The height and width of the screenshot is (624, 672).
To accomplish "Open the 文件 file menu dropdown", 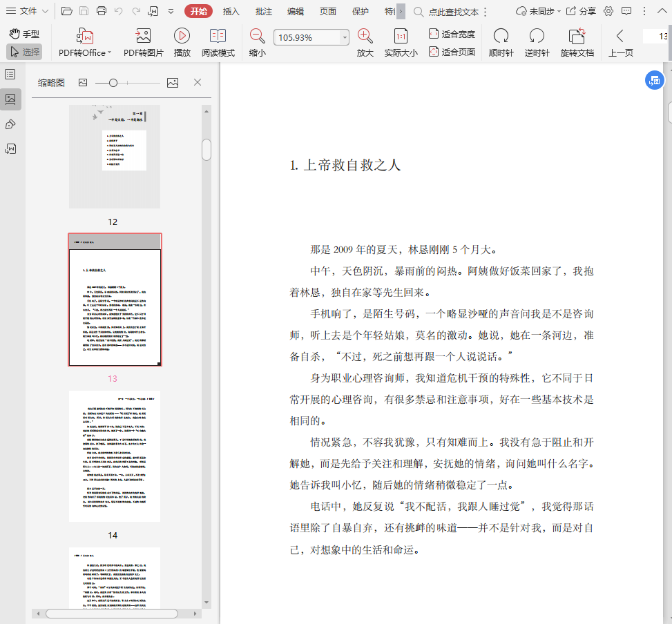I will [29, 11].
